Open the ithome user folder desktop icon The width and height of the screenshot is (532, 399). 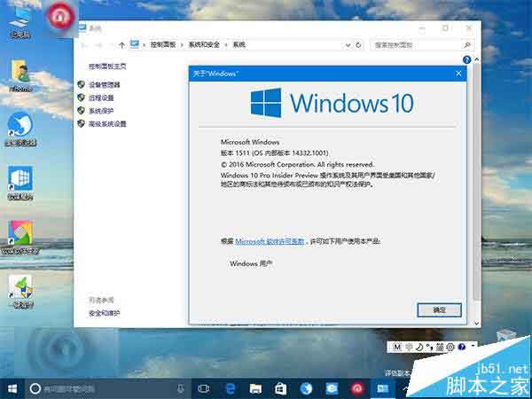(x=20, y=75)
